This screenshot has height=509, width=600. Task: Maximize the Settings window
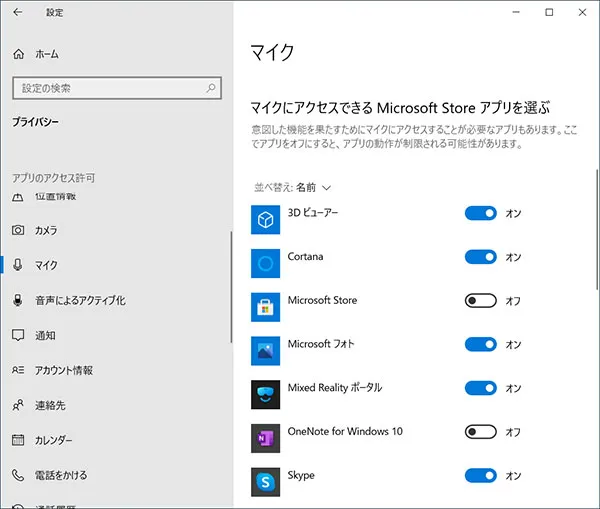tap(549, 12)
